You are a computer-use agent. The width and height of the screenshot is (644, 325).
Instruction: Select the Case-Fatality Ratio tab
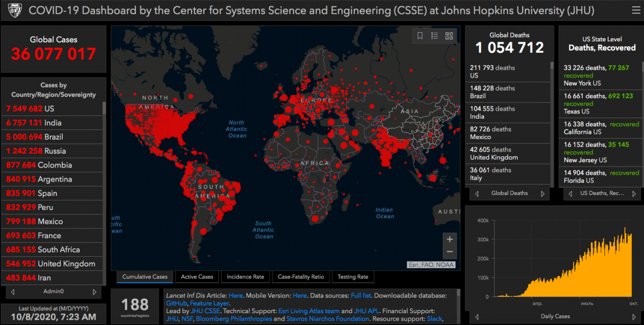point(301,277)
